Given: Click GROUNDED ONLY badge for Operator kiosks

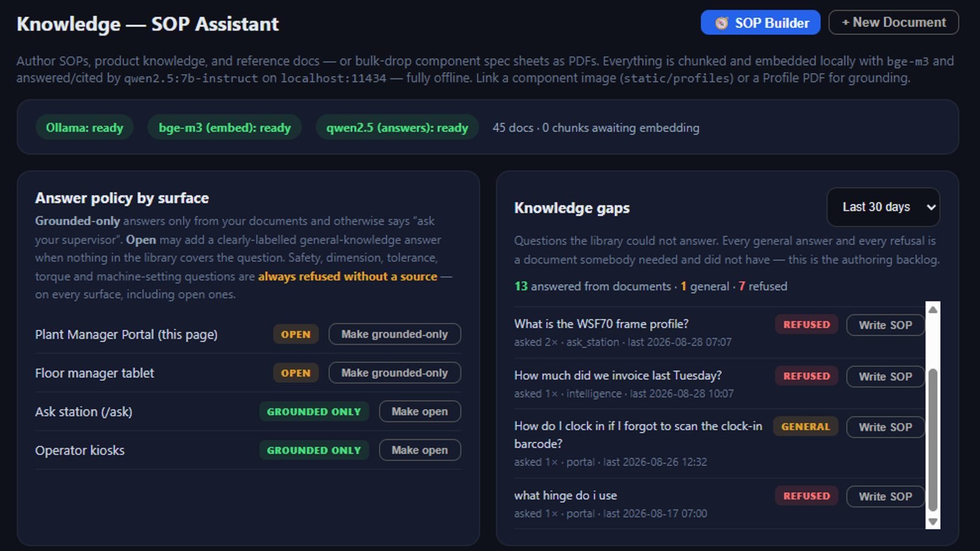Looking at the screenshot, I should pyautogui.click(x=314, y=450).
